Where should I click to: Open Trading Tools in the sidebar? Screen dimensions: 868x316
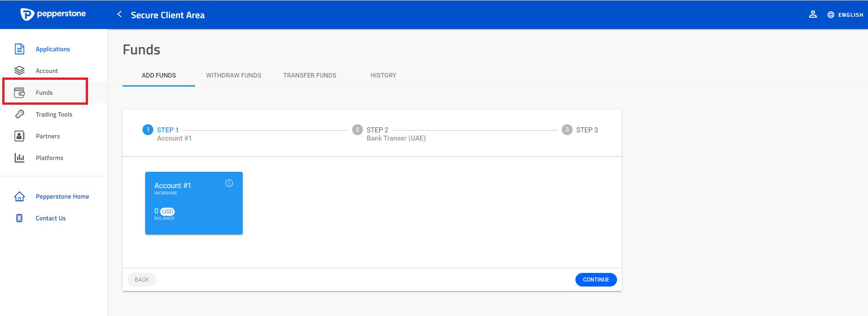tap(54, 114)
